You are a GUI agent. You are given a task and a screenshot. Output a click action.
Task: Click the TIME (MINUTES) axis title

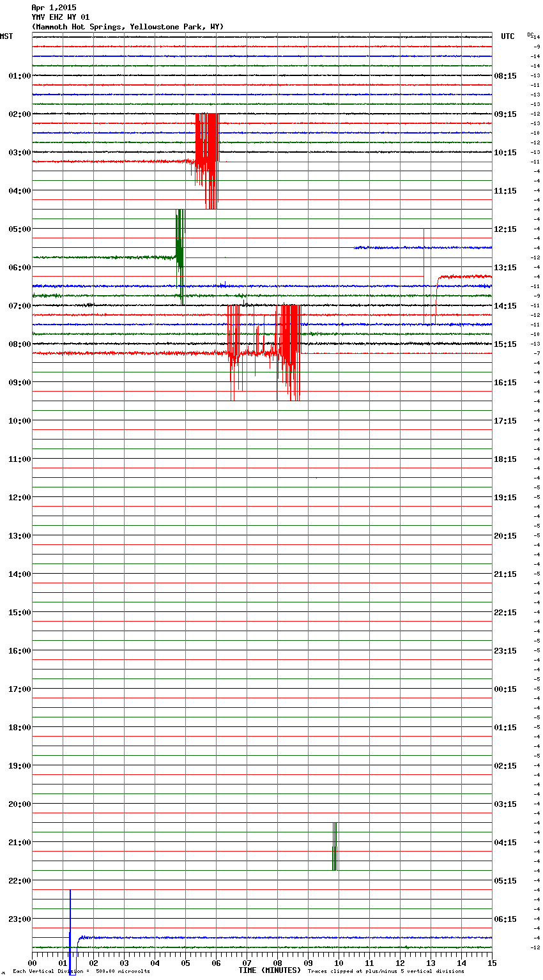pyautogui.click(x=270, y=970)
